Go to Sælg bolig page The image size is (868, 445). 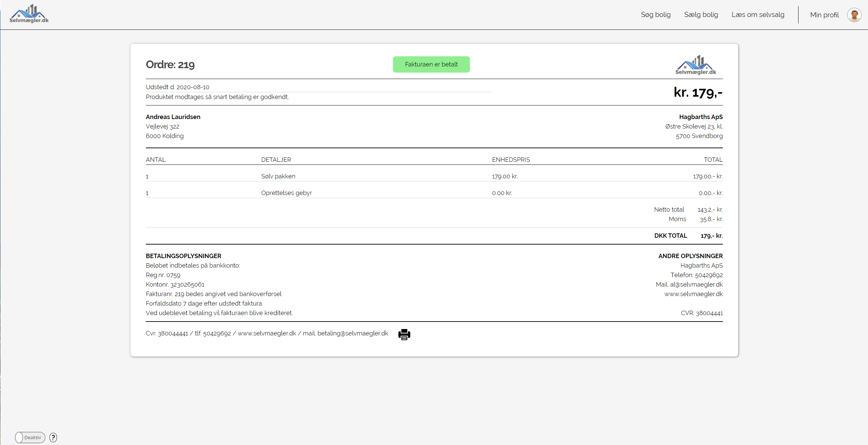click(x=701, y=15)
